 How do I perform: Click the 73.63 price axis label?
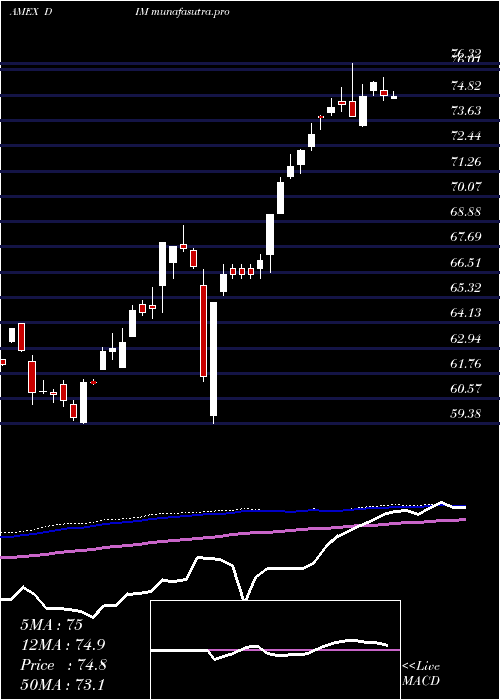click(x=467, y=111)
